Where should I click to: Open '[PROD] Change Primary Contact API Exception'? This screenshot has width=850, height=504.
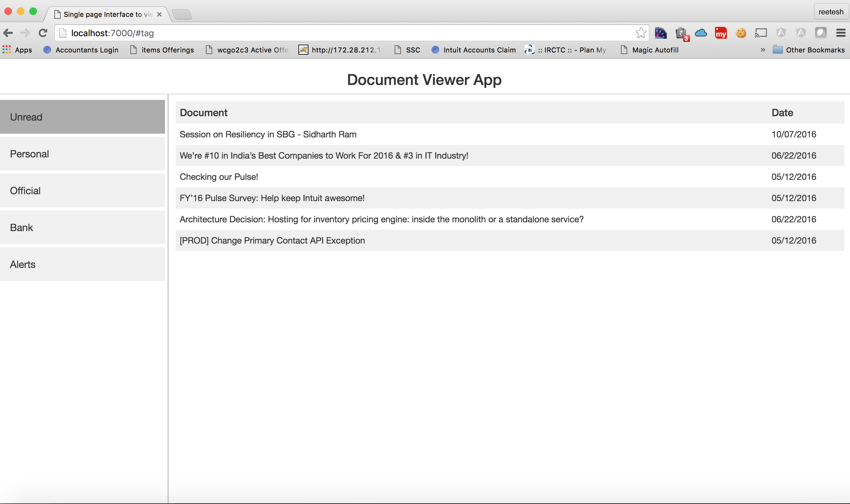[510, 240]
